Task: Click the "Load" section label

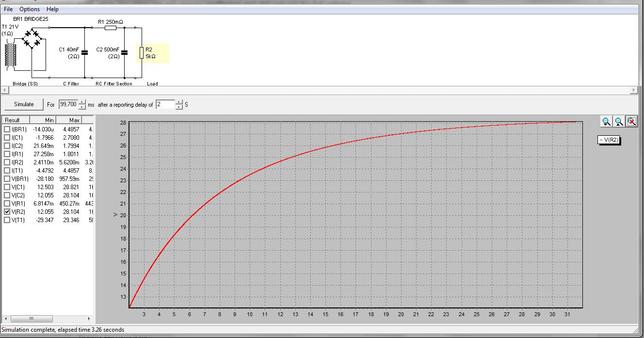Action: click(x=153, y=83)
